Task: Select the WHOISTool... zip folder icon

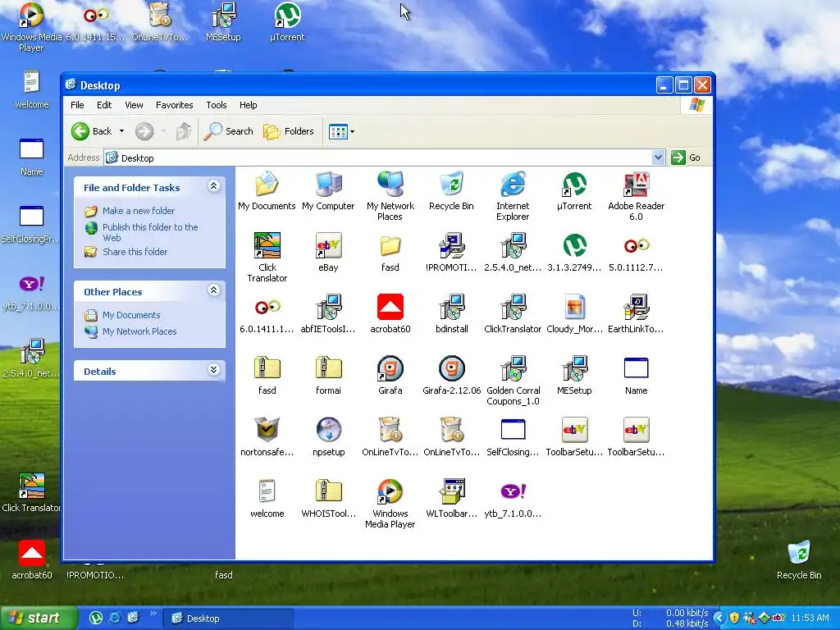Action: coord(328,492)
